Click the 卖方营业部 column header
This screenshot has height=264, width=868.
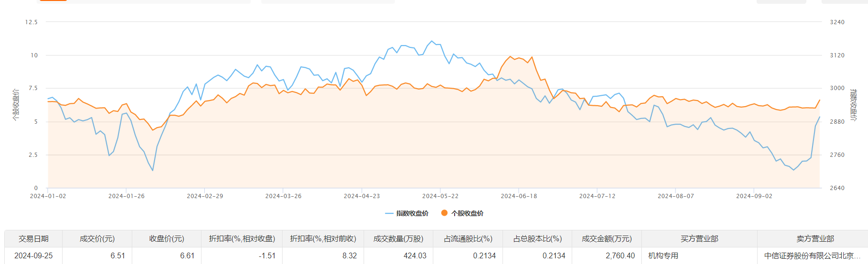[815, 239]
